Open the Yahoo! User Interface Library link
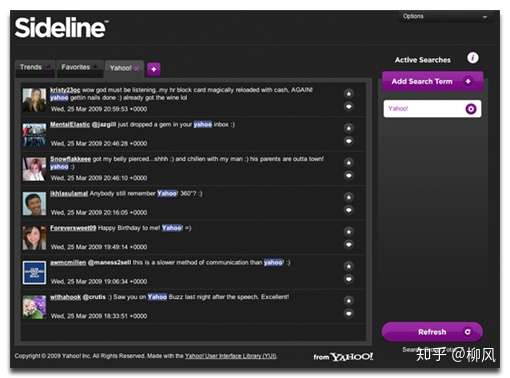This screenshot has width=510, height=378. [x=230, y=356]
